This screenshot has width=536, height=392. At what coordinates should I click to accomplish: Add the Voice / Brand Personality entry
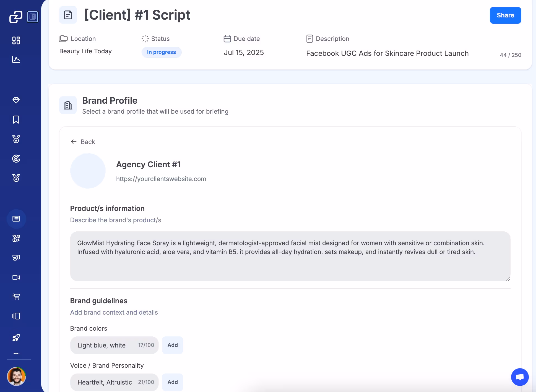[172, 382]
